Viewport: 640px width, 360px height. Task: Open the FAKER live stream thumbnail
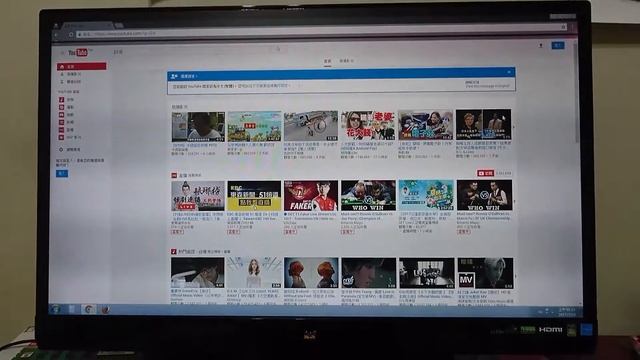(311, 196)
